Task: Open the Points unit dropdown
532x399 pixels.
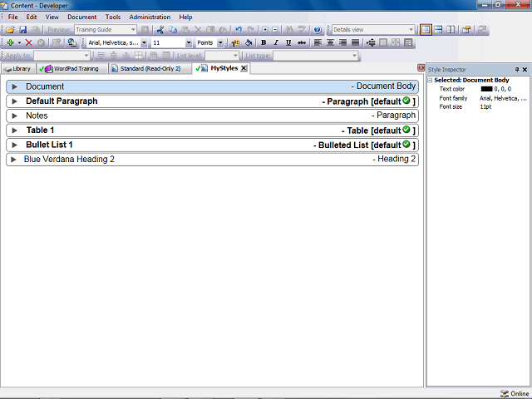Action: pyautogui.click(x=220, y=42)
